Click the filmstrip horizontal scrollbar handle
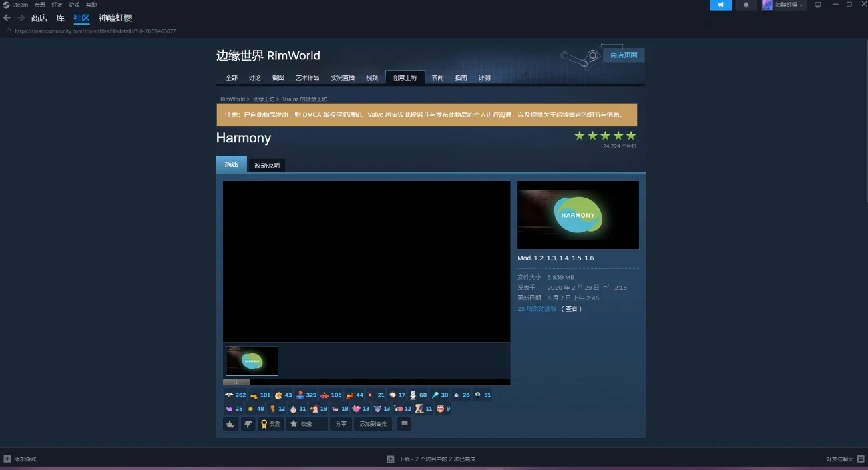Viewport: 868px width, 470px height. [x=236, y=383]
